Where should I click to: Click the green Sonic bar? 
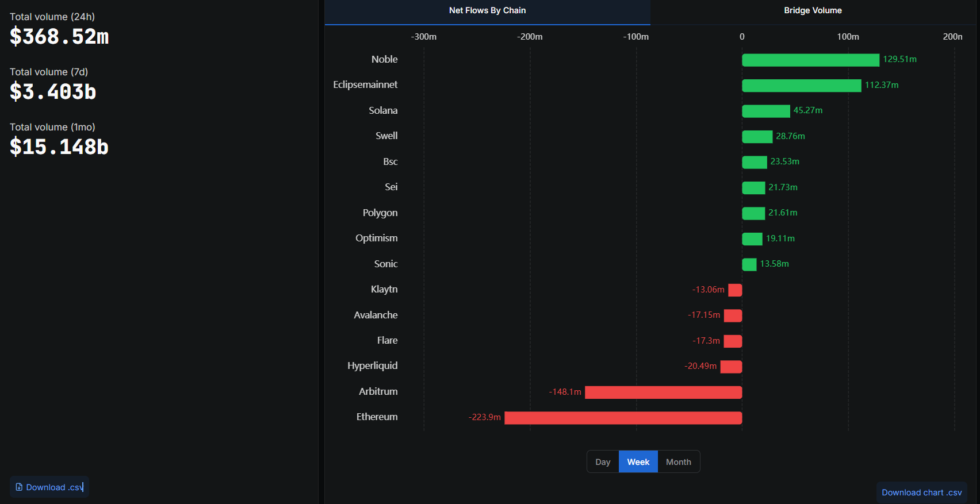pyautogui.click(x=749, y=264)
